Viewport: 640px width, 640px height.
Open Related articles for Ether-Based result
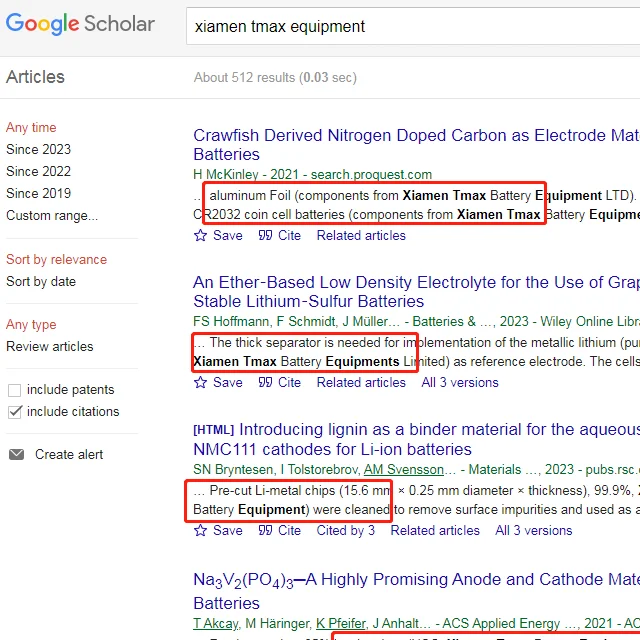pyautogui.click(x=361, y=382)
